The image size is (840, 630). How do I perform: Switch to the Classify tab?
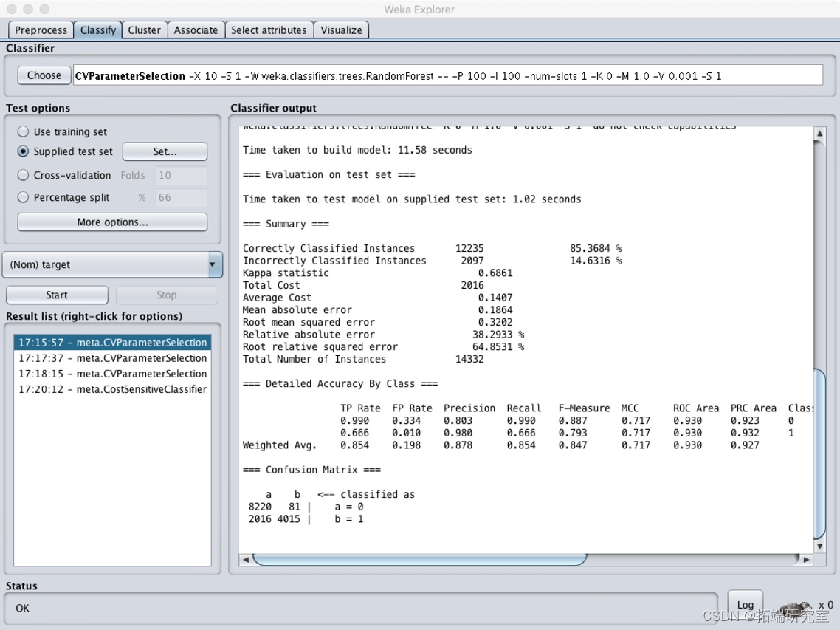(x=98, y=30)
